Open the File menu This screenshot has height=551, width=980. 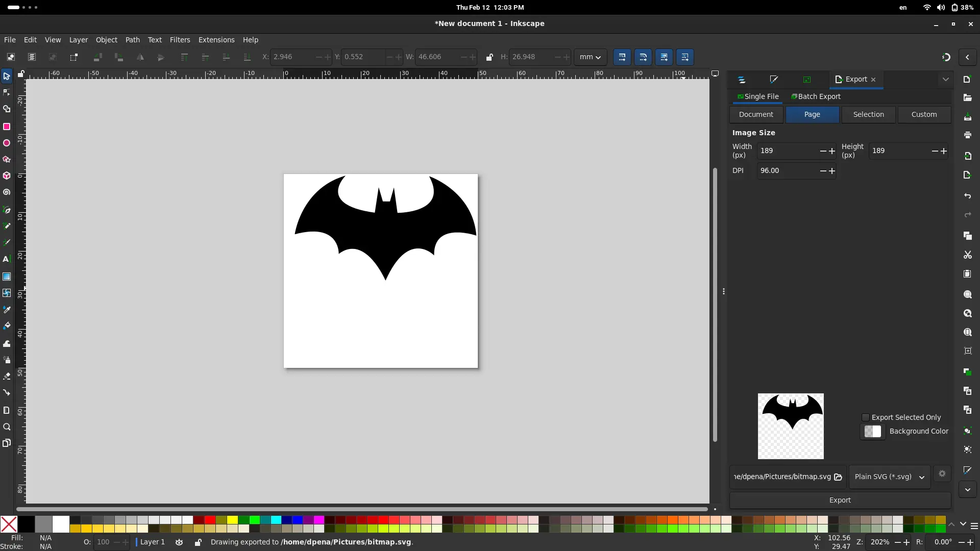10,40
